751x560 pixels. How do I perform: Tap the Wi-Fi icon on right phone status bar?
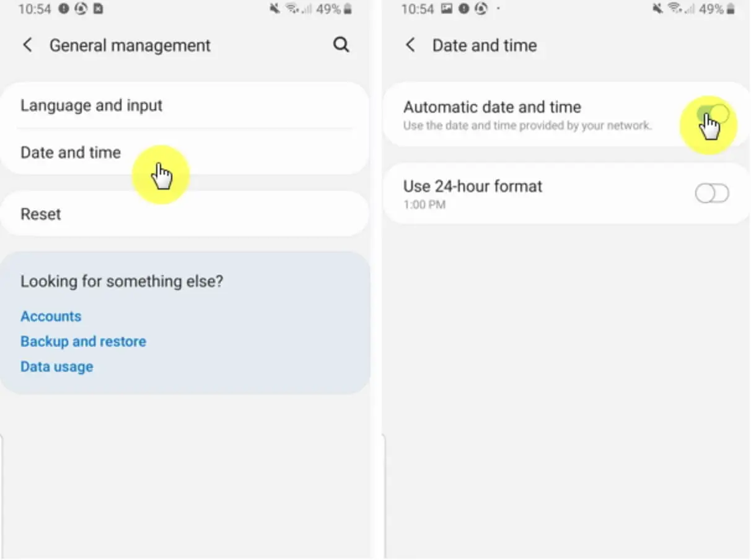click(673, 9)
